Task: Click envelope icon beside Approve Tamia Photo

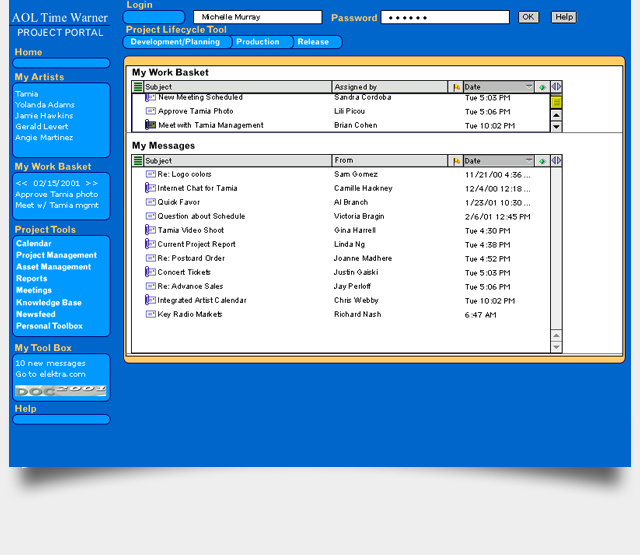Action: (x=151, y=111)
